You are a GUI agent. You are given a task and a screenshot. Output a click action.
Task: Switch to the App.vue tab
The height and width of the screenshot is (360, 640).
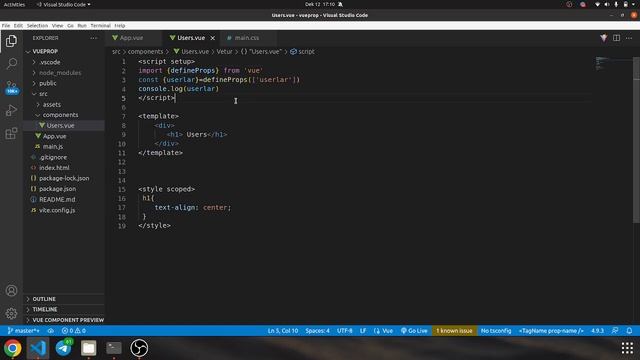[131, 38]
